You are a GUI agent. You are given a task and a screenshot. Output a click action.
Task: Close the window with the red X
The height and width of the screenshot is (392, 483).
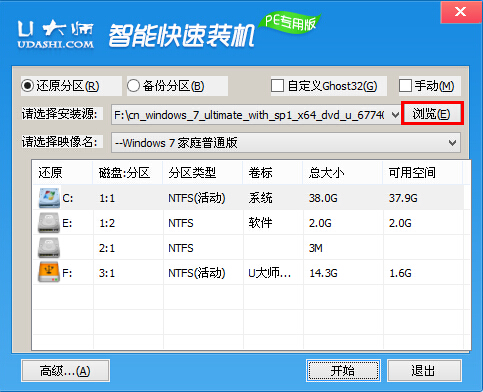click(461, 12)
